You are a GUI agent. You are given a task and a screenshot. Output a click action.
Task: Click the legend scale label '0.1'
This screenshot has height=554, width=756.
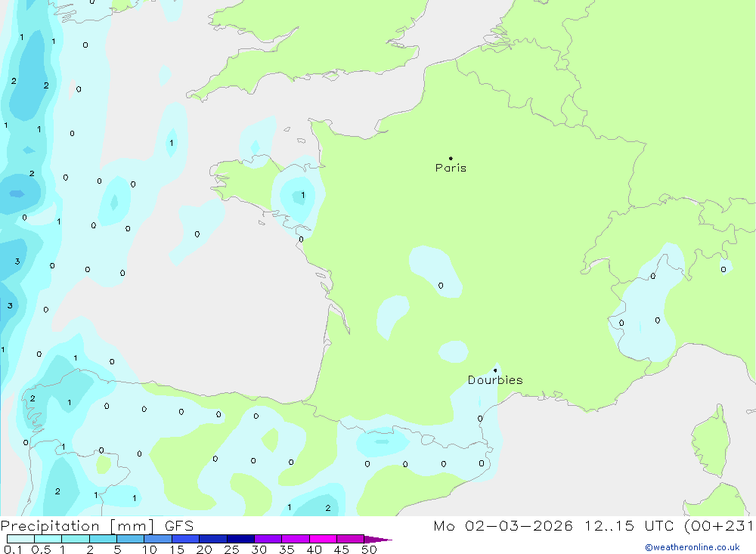tap(13, 549)
